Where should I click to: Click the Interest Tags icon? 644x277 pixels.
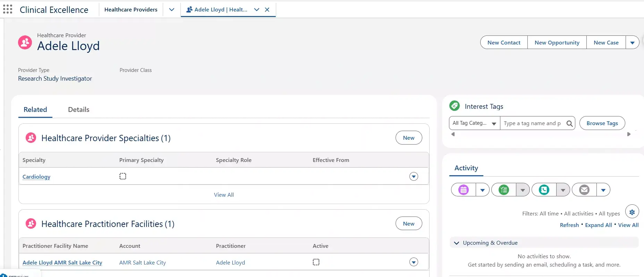tap(455, 106)
